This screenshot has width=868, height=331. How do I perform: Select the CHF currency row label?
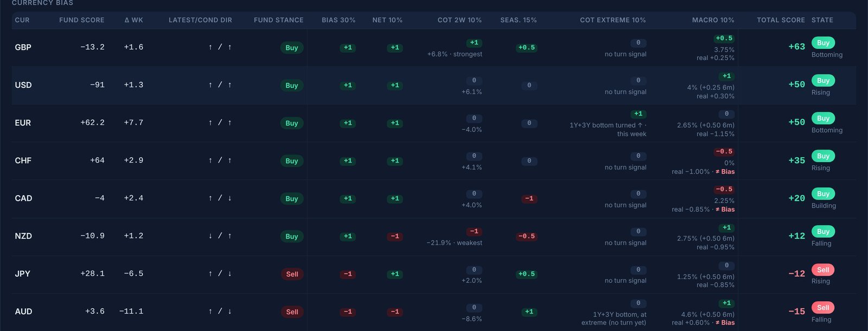click(23, 161)
